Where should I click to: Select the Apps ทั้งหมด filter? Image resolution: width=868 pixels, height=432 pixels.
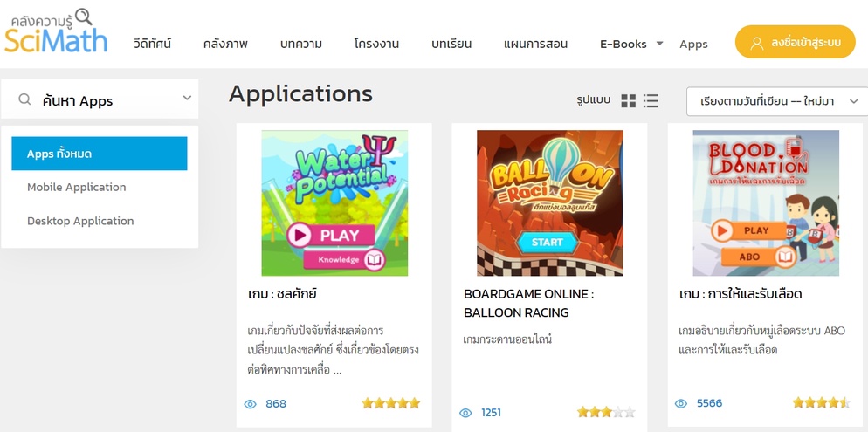(x=99, y=154)
